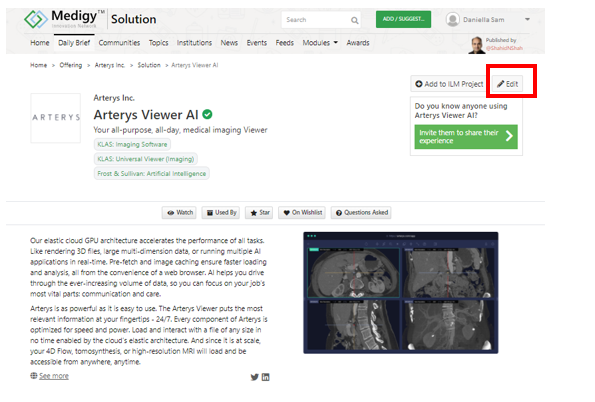The height and width of the screenshot is (402, 595).
Task: Click into the Search input field
Action: (316, 20)
